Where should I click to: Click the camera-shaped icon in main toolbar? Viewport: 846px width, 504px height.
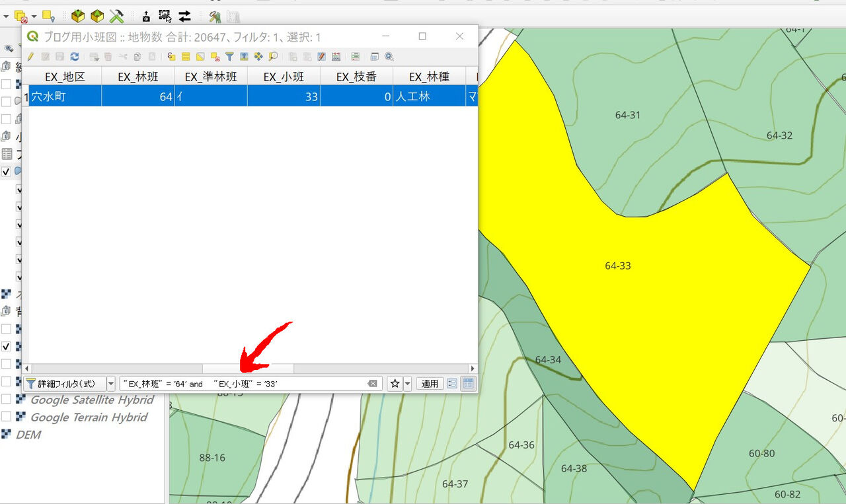(146, 16)
